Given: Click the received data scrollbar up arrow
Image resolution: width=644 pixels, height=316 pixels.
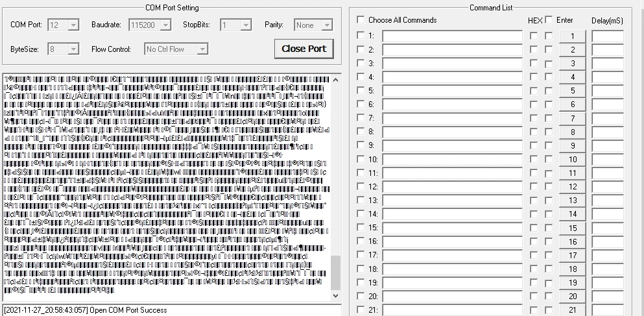Looking at the screenshot, I should click(x=335, y=80).
